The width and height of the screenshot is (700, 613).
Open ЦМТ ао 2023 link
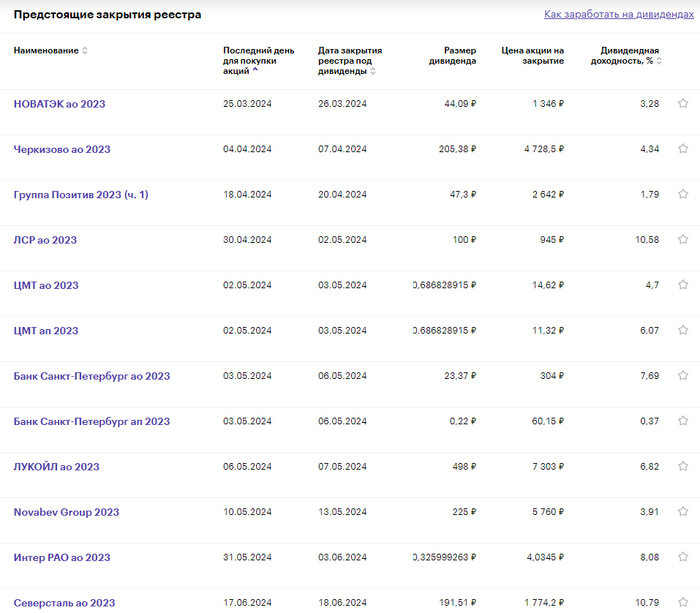coord(46,286)
